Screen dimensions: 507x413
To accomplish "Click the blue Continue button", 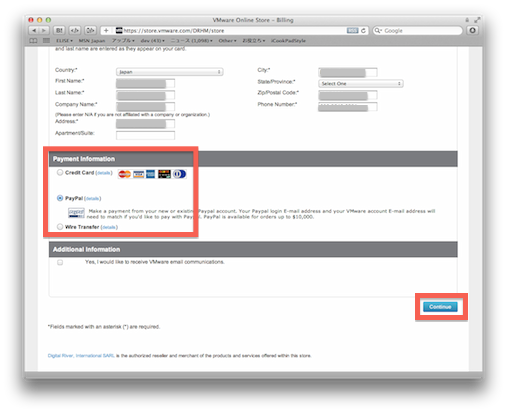I will click(440, 307).
